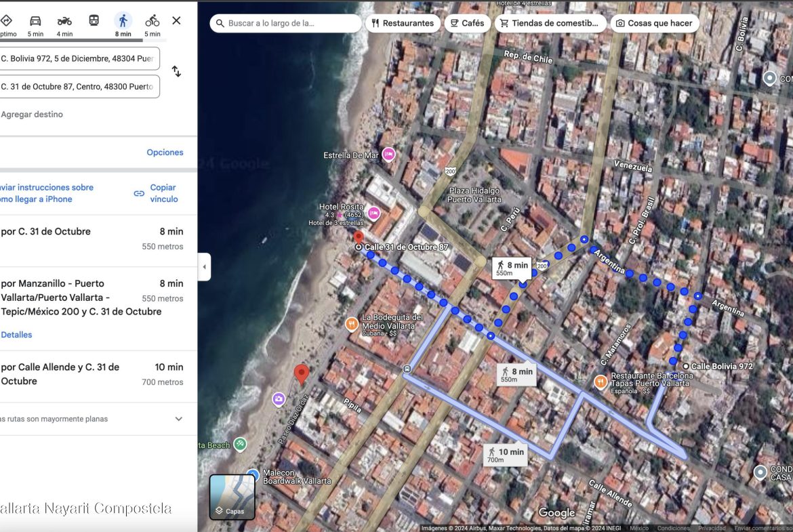
Task: Select the walking travel mode icon
Action: (x=123, y=21)
